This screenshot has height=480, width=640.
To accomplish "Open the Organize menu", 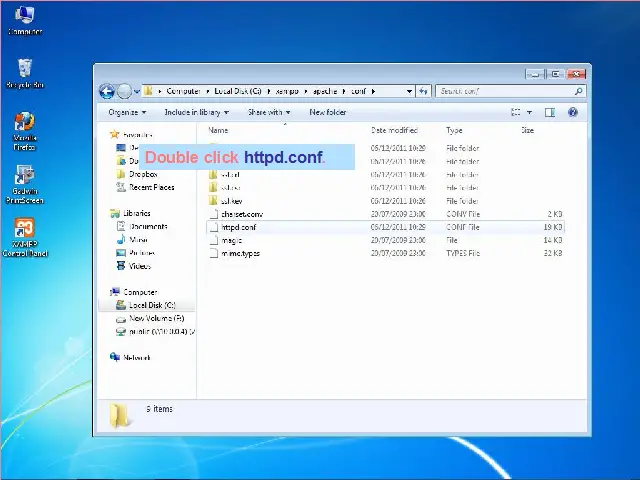I will pos(127,112).
